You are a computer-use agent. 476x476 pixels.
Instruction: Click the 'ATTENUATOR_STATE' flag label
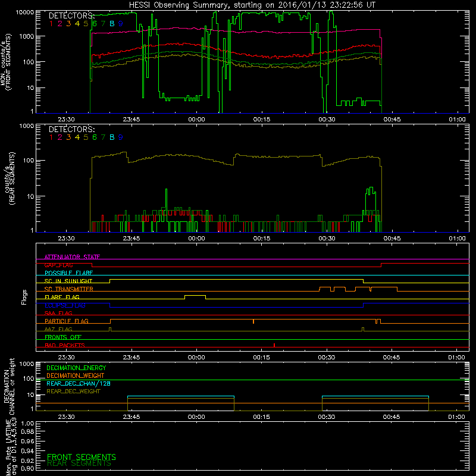[72, 257]
